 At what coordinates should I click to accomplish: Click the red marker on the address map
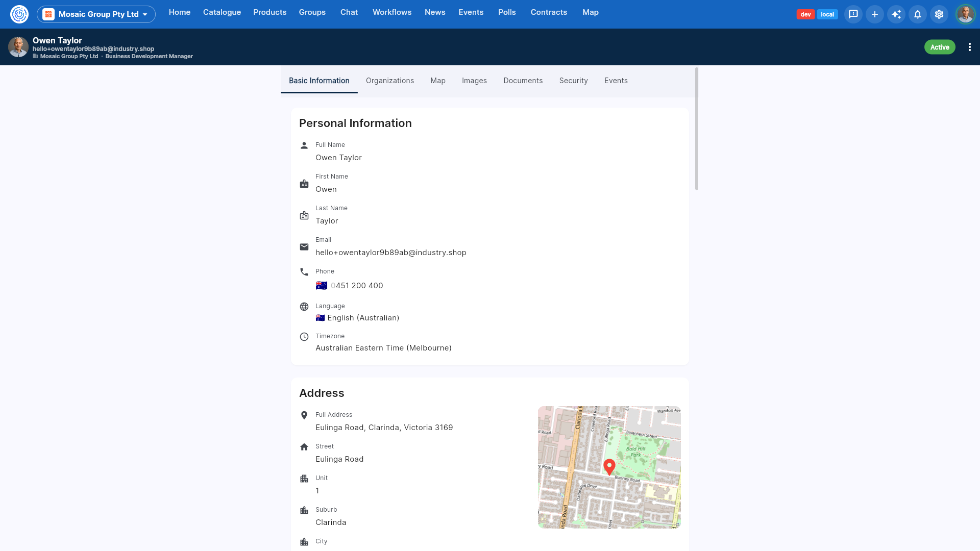coord(609,467)
